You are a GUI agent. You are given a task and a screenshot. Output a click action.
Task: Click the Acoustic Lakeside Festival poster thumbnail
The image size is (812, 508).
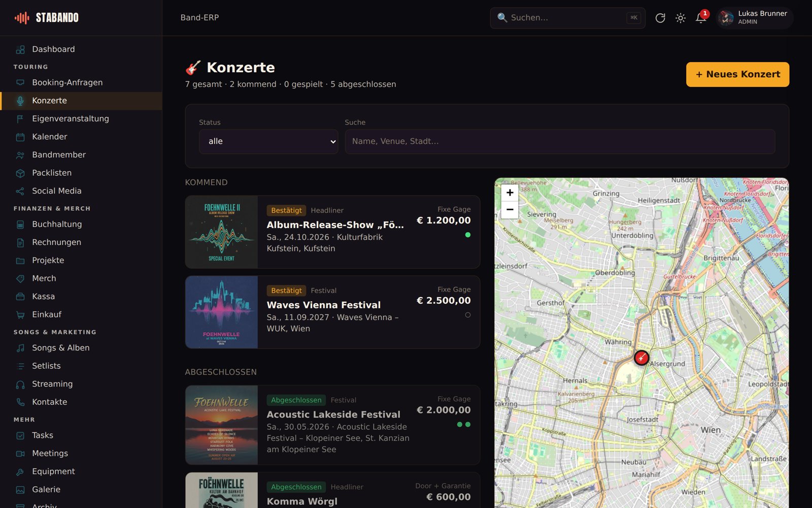221,425
